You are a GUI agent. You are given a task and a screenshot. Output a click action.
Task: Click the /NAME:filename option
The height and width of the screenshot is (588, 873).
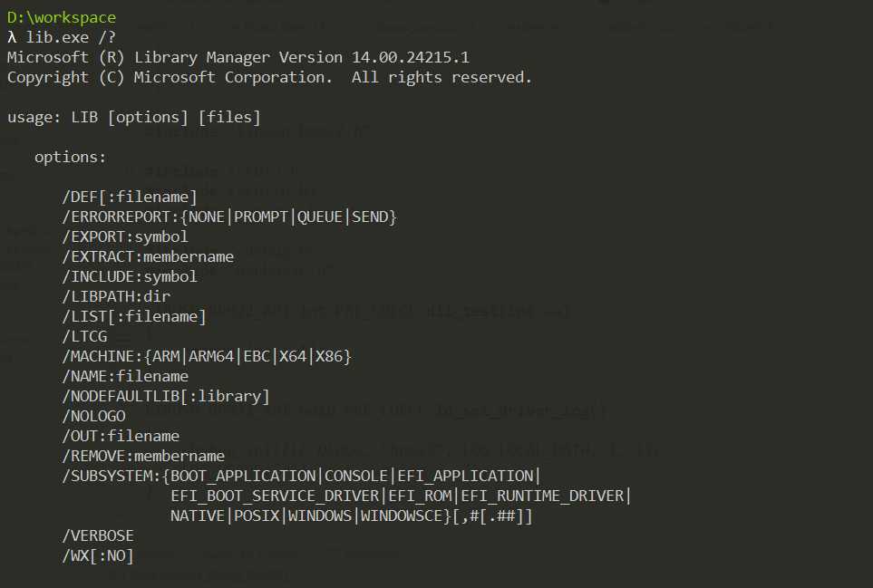click(125, 377)
